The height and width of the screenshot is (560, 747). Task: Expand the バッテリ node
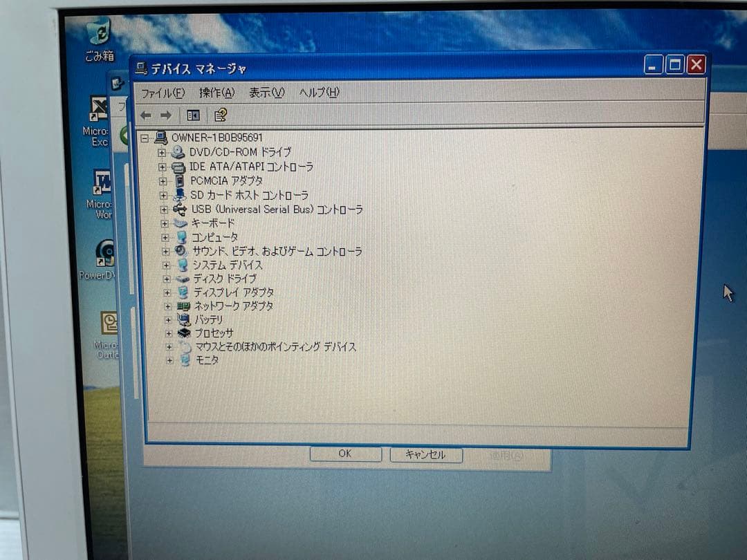(167, 320)
